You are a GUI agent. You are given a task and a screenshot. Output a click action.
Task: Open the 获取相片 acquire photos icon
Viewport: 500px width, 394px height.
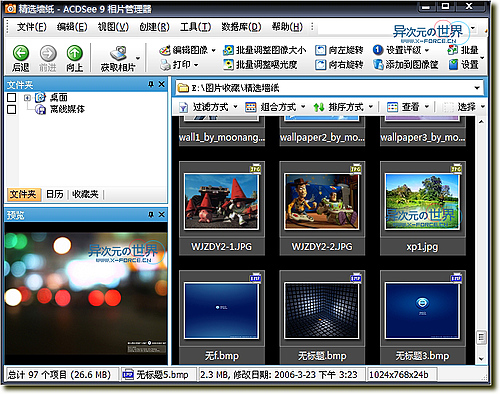click(118, 53)
